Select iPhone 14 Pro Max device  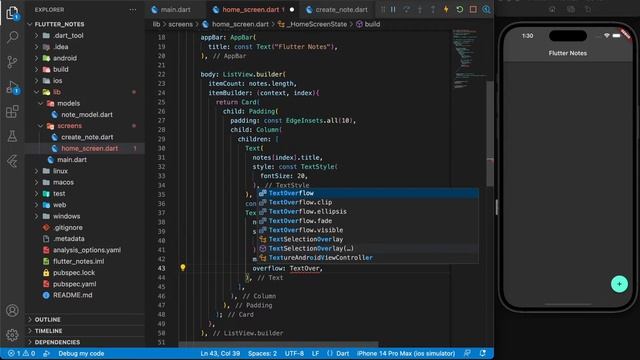point(406,353)
